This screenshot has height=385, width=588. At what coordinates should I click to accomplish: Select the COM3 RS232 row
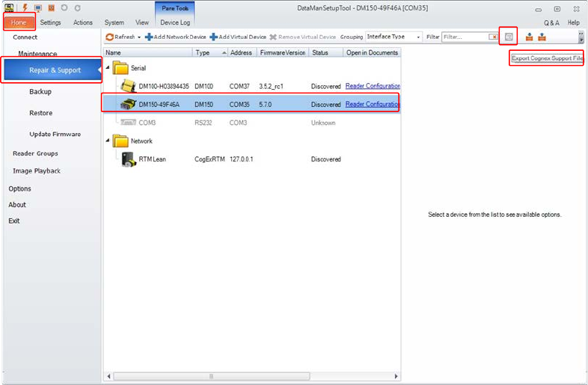pos(252,123)
